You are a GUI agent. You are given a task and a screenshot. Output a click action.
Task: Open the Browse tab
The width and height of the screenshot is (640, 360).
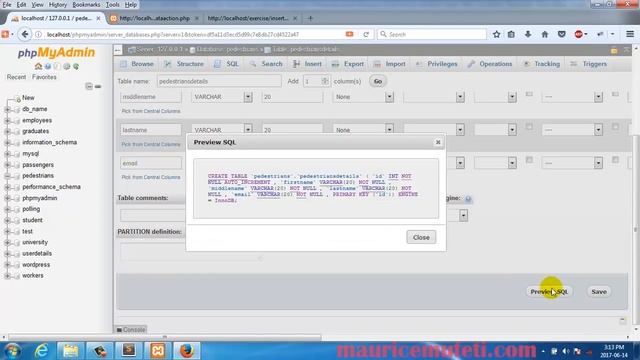pos(137,64)
